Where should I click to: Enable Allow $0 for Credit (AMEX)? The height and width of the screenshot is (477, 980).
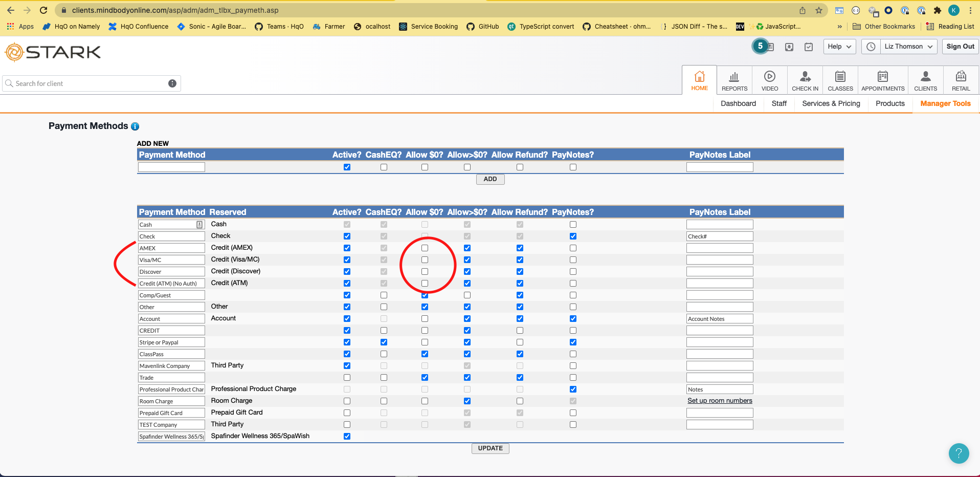(425, 248)
